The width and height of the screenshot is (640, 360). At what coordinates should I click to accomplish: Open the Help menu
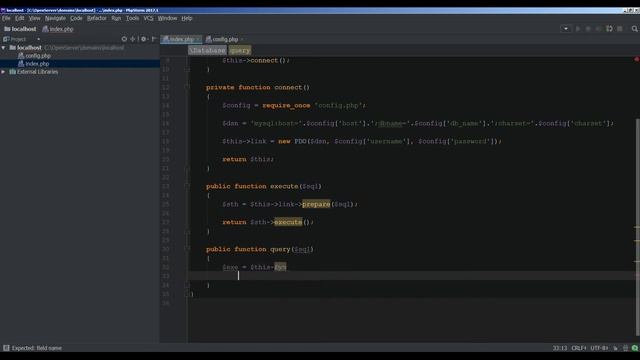coord(187,18)
